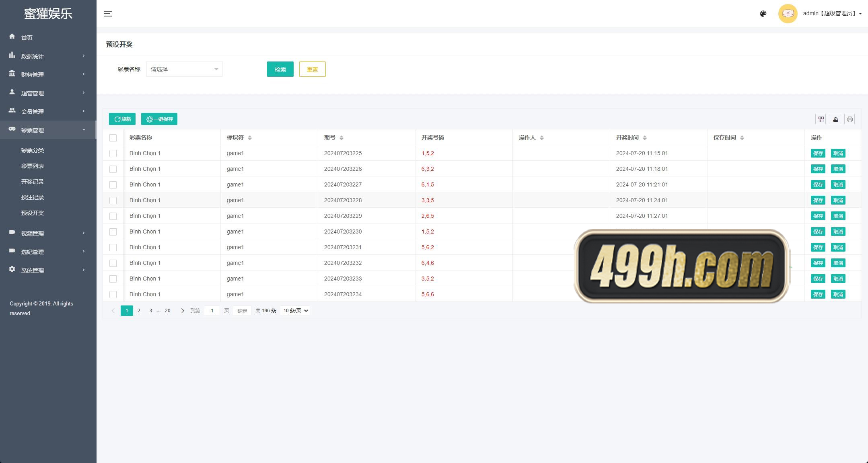This screenshot has width=868, height=463.
Task: Click the gamepad icon for 彩票管理
Action: (x=12, y=129)
